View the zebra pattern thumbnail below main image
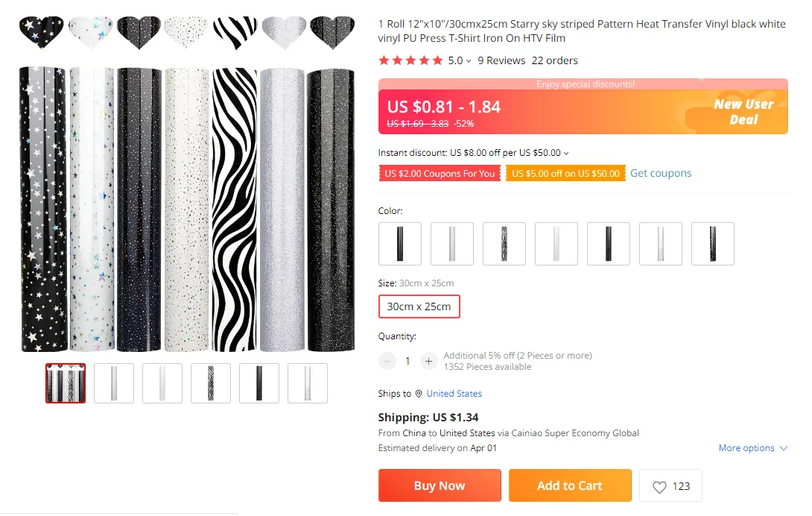Image resolution: width=812 pixels, height=516 pixels. point(211,383)
